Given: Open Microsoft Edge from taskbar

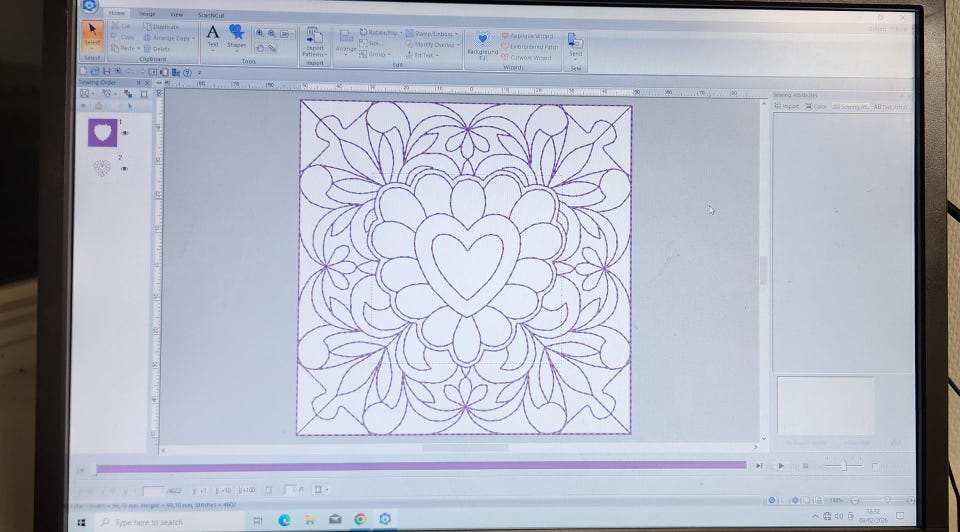Looking at the screenshot, I should point(284,520).
